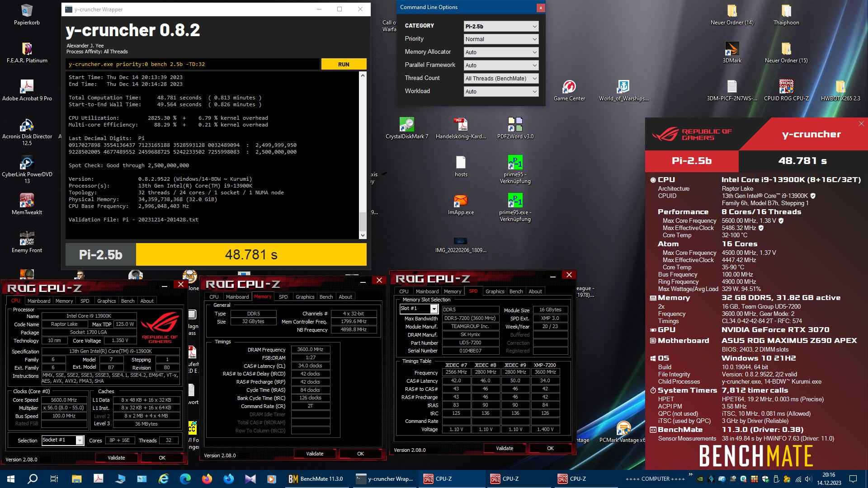Open the World_of_Warships desktop shortcut
868x488 pixels.
(x=623, y=90)
